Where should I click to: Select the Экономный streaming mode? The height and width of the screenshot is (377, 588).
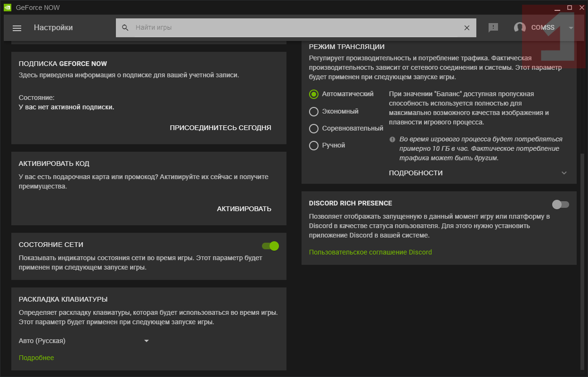tap(314, 111)
